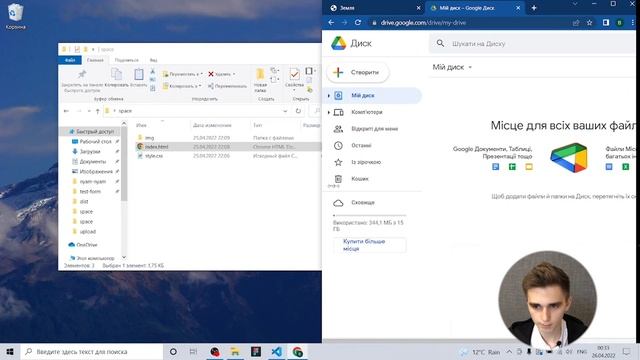Image resolution: width=640 pixels, height=360 pixels.
Task: Open Pictures in Explorer navigation pane
Action: [96, 171]
